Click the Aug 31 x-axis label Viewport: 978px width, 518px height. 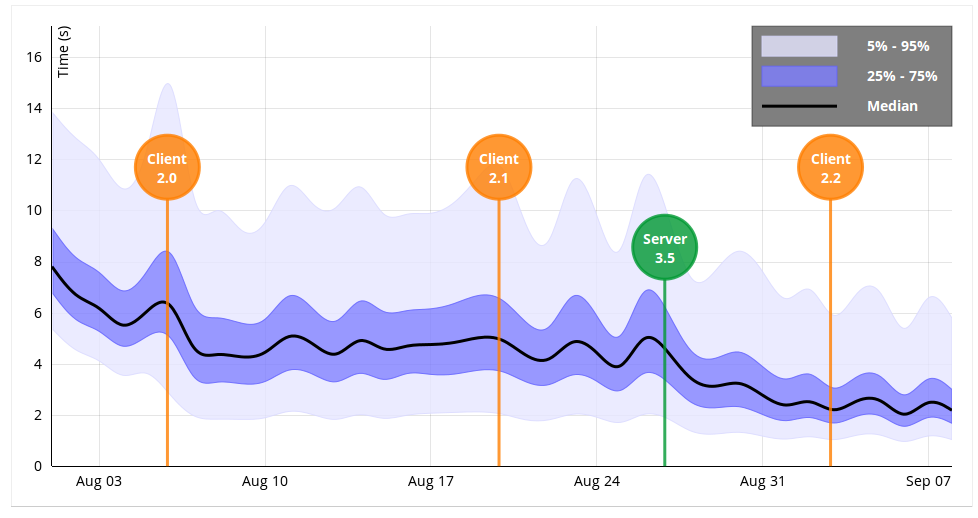(762, 482)
